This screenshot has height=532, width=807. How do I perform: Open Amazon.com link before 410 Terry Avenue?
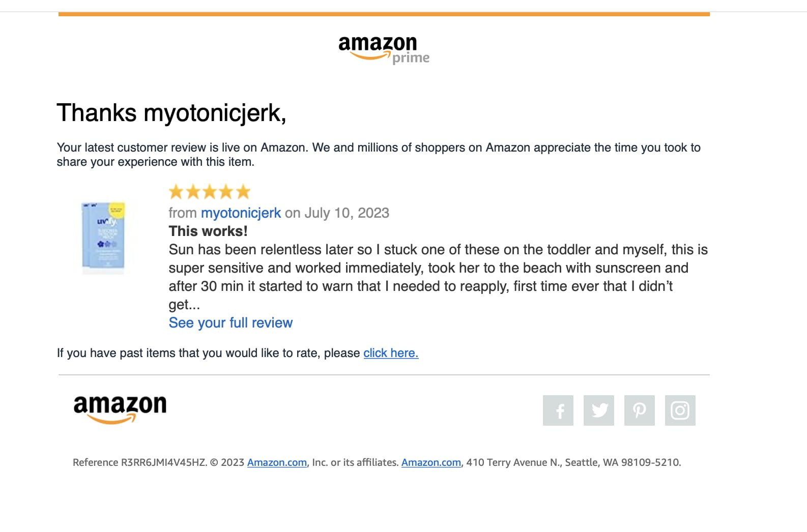click(x=431, y=462)
